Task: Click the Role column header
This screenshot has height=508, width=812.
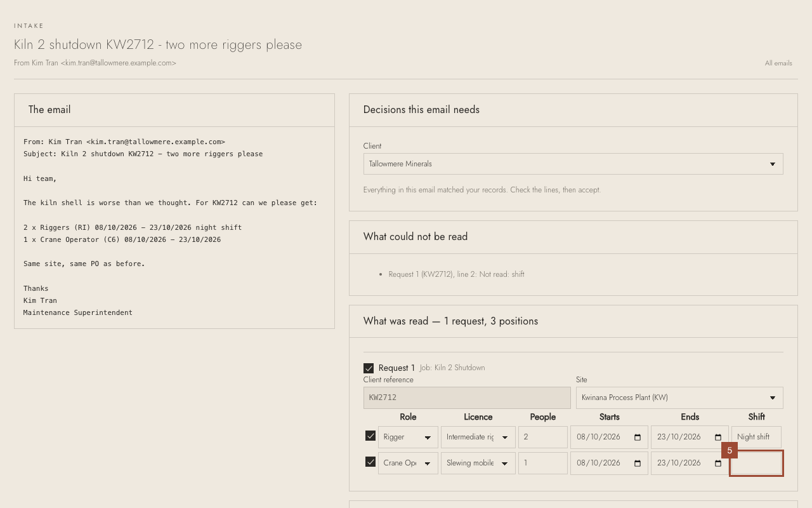Action: pyautogui.click(x=408, y=417)
